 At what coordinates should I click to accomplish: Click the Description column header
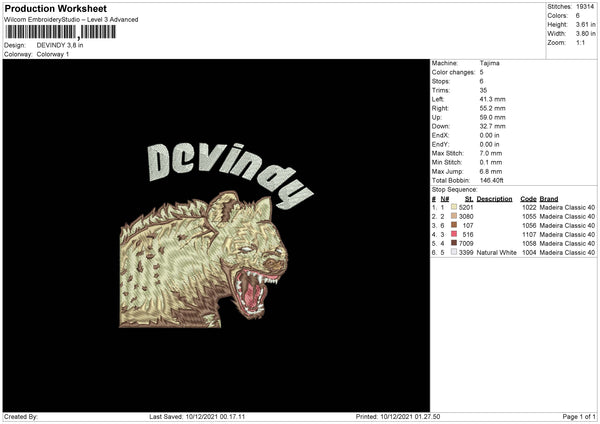pyautogui.click(x=494, y=198)
